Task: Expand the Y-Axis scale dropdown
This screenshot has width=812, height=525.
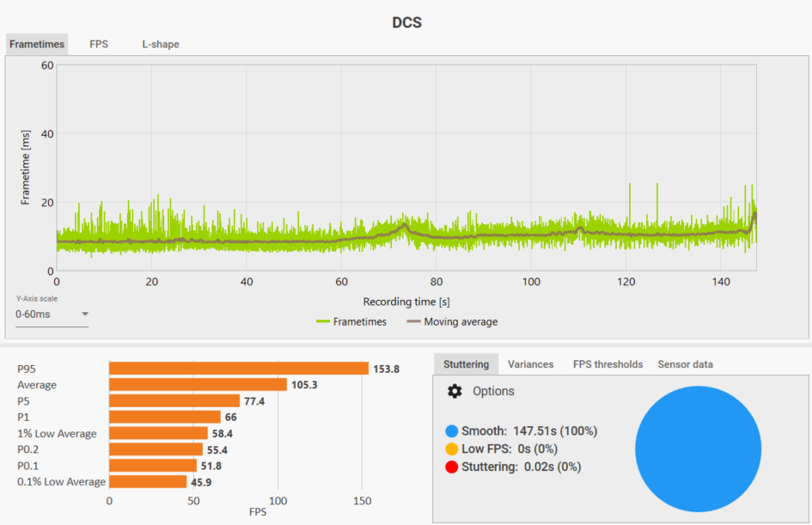Action: pyautogui.click(x=52, y=314)
